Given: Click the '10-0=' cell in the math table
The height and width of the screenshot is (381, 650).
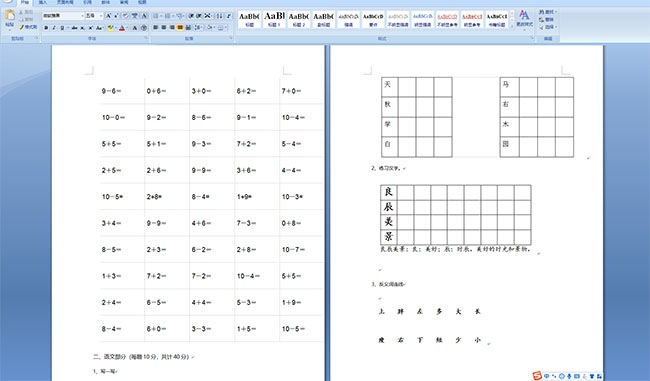Looking at the screenshot, I should pyautogui.click(x=114, y=117).
